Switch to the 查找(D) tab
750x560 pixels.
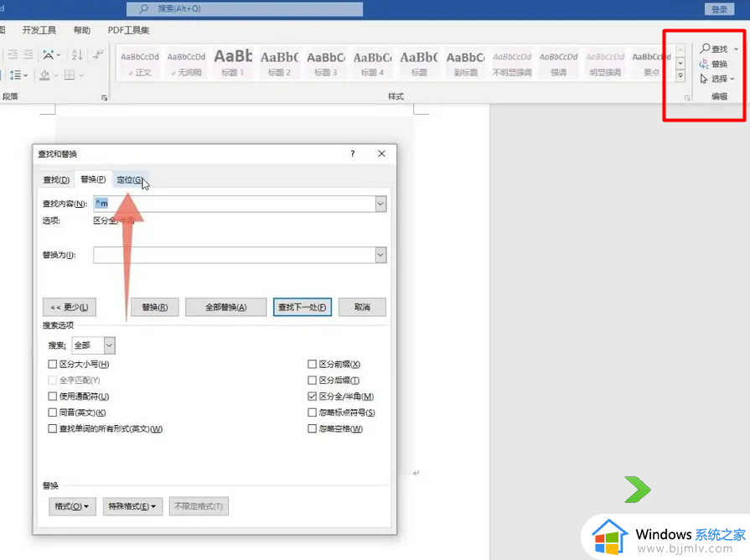click(x=56, y=180)
